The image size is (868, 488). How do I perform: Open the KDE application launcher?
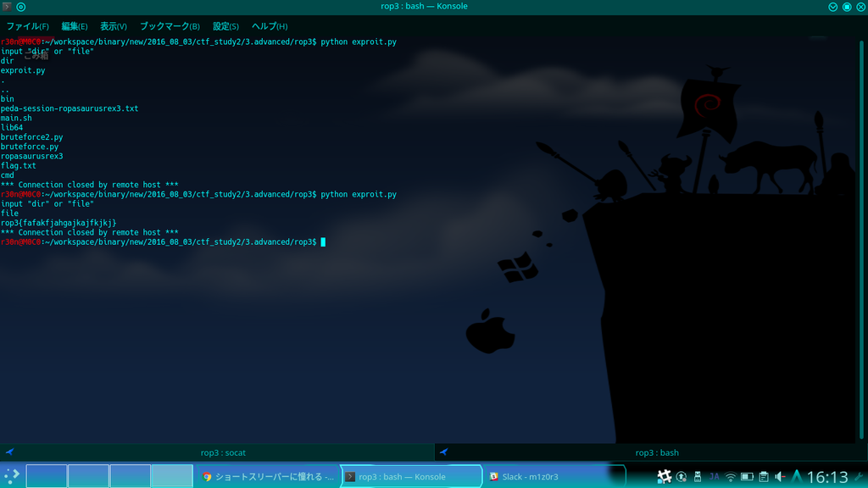[x=12, y=476]
